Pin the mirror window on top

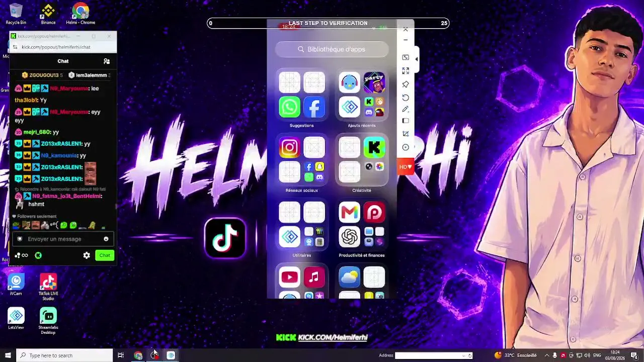(x=406, y=84)
